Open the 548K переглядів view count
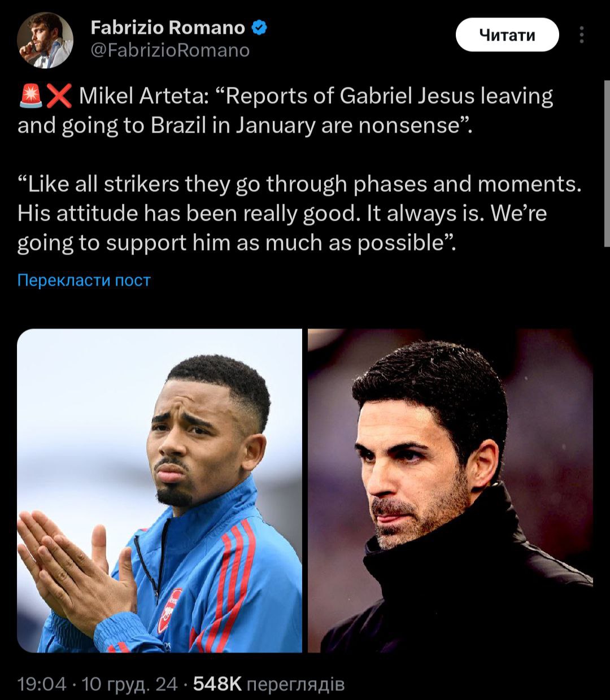 click(269, 684)
